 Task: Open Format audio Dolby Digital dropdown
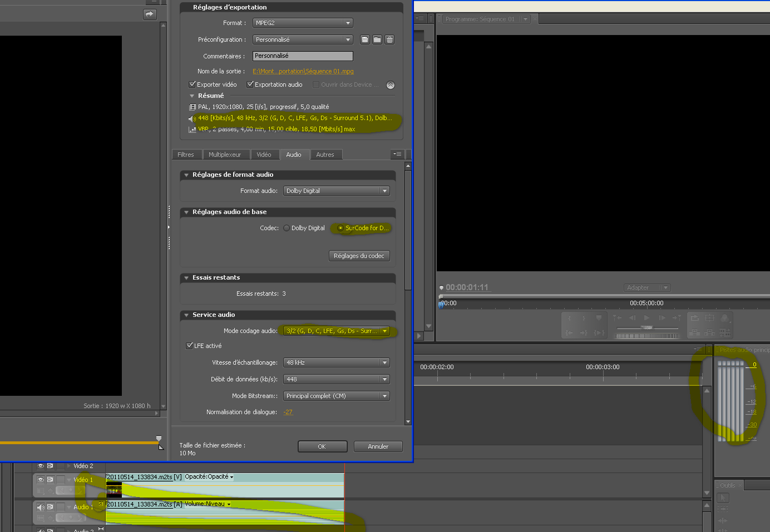coord(337,191)
